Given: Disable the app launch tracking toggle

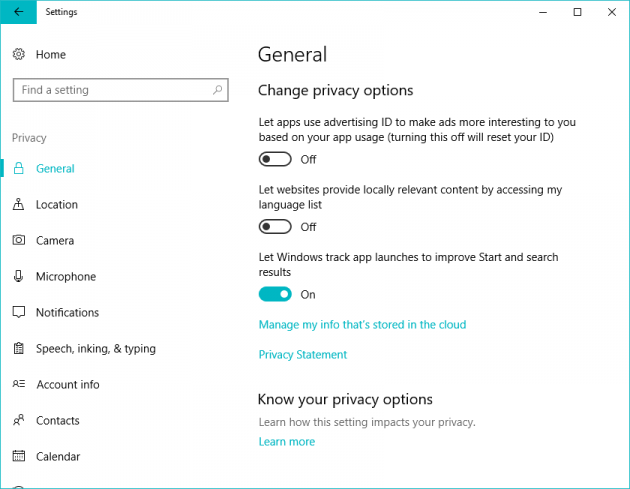Looking at the screenshot, I should 275,295.
